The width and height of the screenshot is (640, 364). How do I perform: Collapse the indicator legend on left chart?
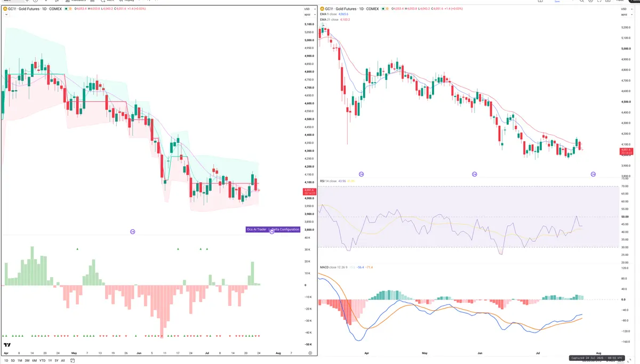click(x=6, y=14)
